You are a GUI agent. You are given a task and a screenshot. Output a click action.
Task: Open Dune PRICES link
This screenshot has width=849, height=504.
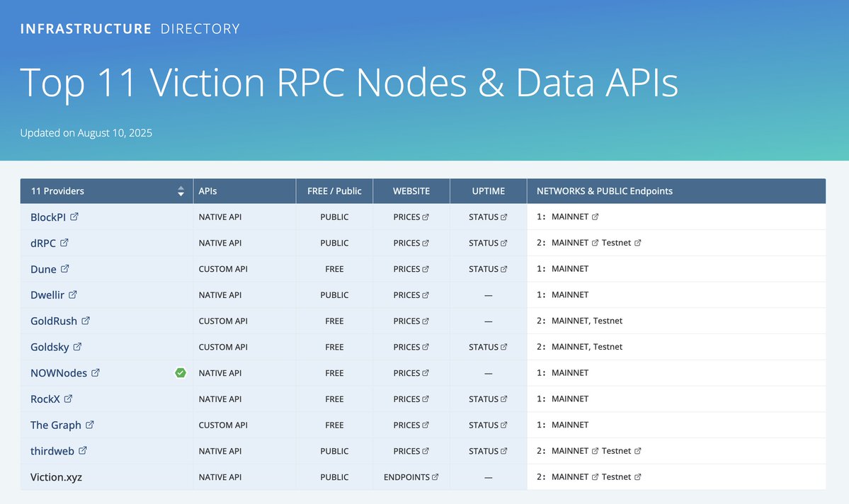pos(411,269)
